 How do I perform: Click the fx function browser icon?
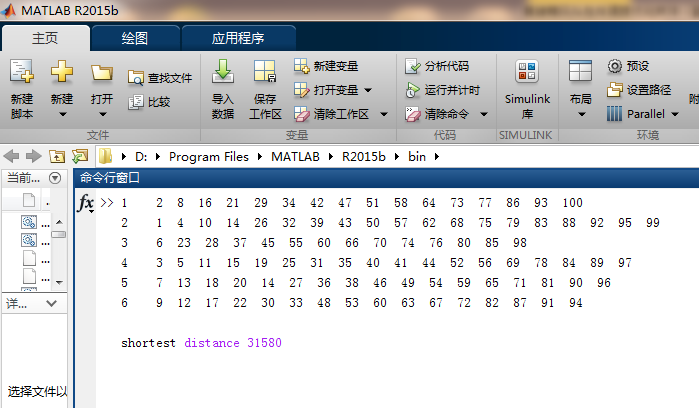click(85, 203)
